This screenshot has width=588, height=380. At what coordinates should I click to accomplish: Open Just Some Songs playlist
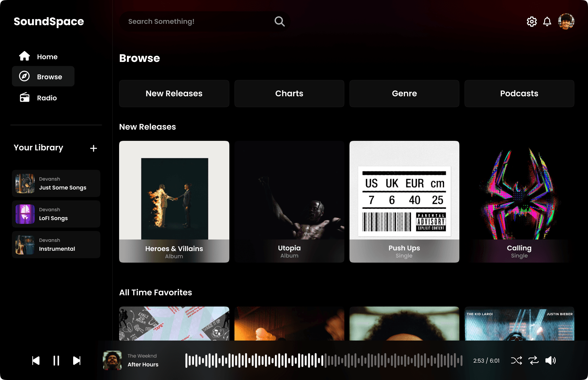coord(56,183)
